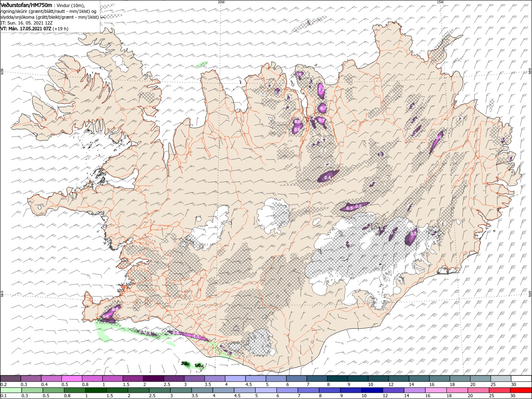The height and width of the screenshot is (399, 532).
Task: Pick top-row light gray swatch 25 to 30
Action: pyautogui.click(x=500, y=379)
